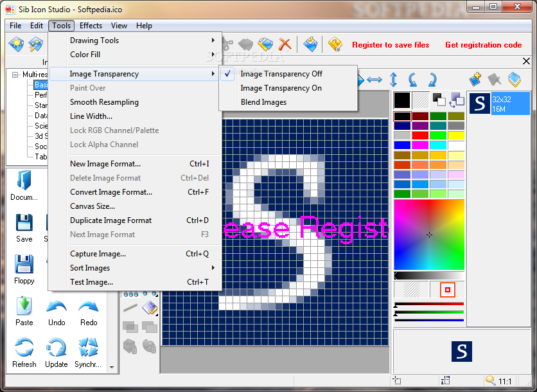This screenshot has width=537, height=392.
Task: Close the Tools menu via its title
Action: (x=61, y=26)
